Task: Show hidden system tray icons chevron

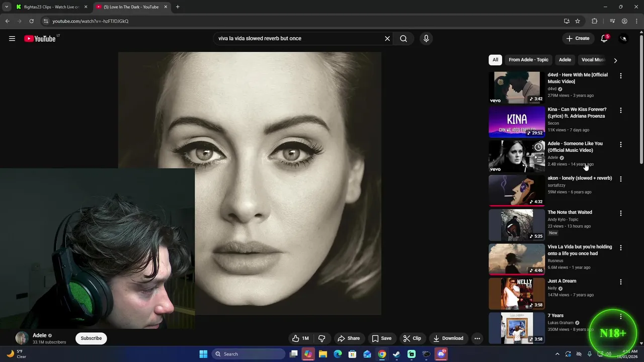Action: (557, 354)
